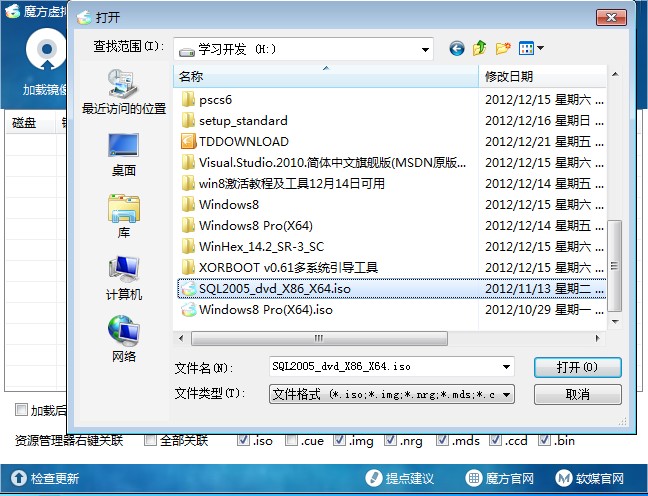The height and width of the screenshot is (496, 648).
Task: Click the 提点建议 feedback icon
Action: click(373, 478)
